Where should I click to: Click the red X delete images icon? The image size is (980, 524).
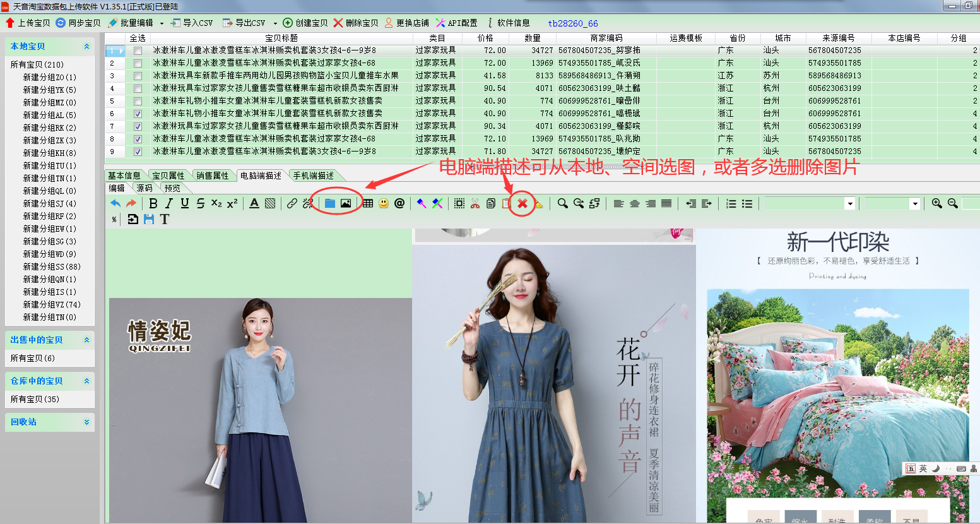522,203
